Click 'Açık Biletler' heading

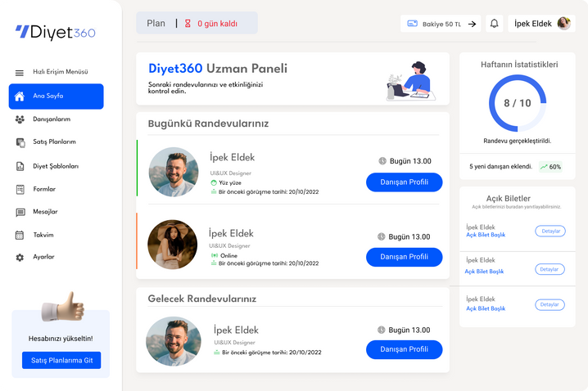point(508,199)
